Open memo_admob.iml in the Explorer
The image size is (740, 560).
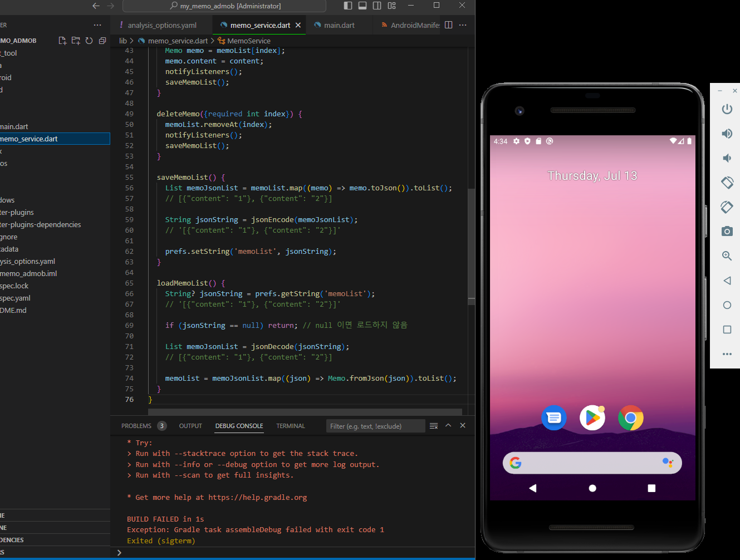pos(55,273)
